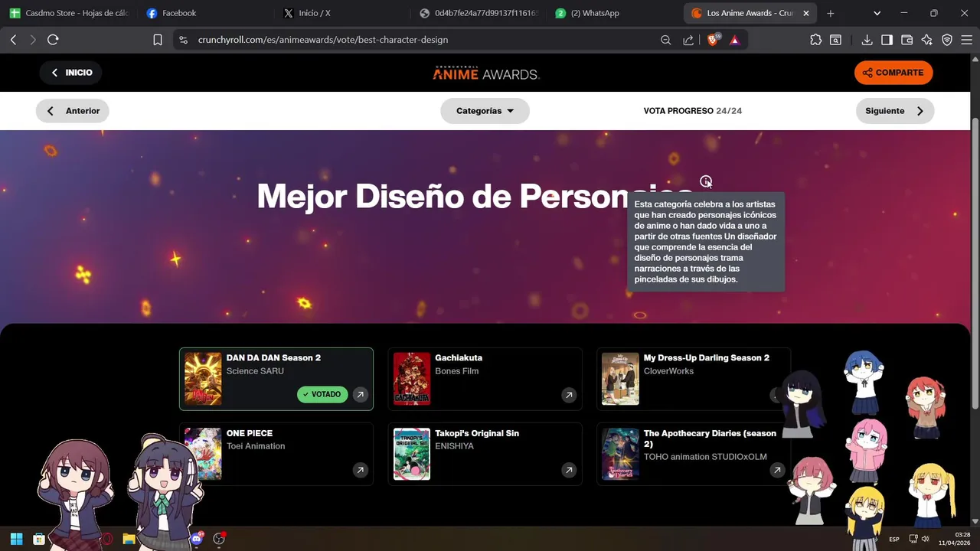Click the category info icon beside the title
The height and width of the screenshot is (551, 980).
706,181
